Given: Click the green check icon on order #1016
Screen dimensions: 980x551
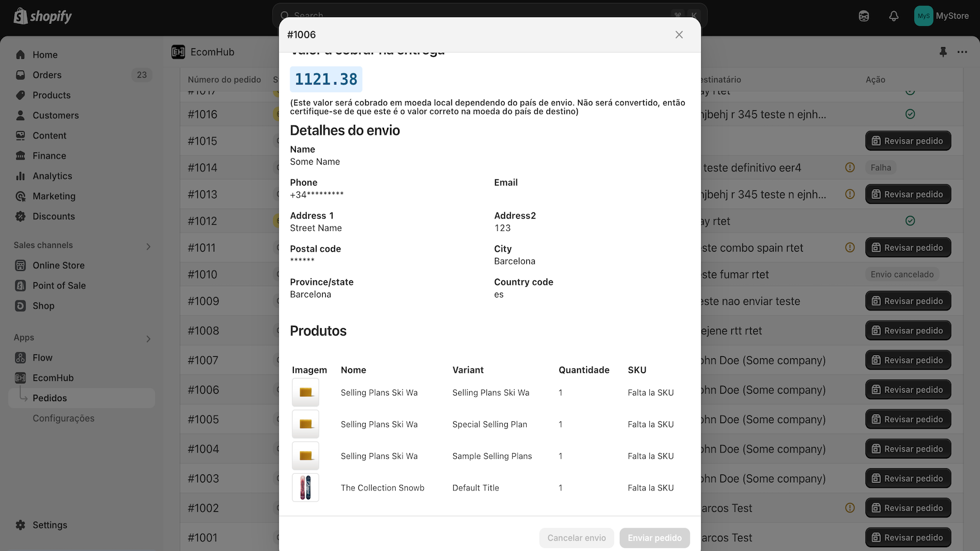Looking at the screenshot, I should click(x=910, y=114).
